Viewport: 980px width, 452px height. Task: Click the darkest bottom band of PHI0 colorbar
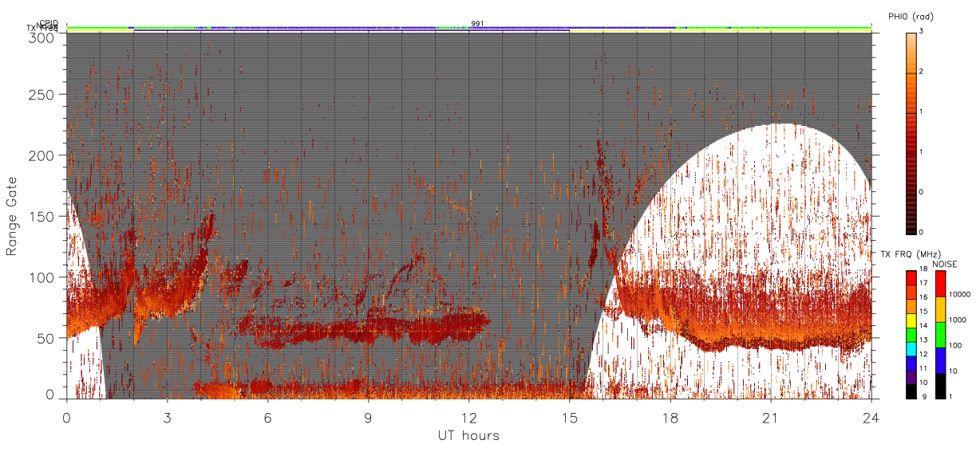pyautogui.click(x=911, y=232)
